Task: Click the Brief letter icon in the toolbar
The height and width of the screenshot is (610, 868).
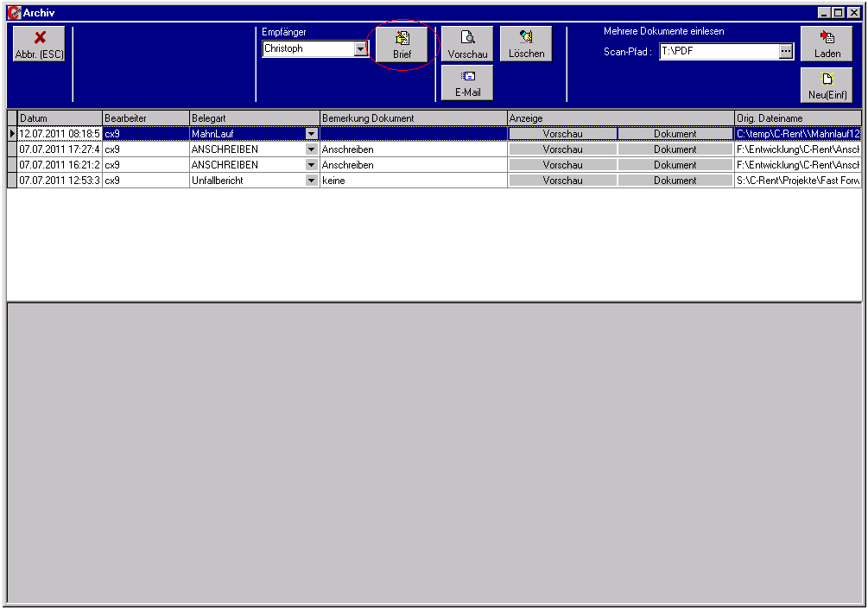Action: [401, 41]
